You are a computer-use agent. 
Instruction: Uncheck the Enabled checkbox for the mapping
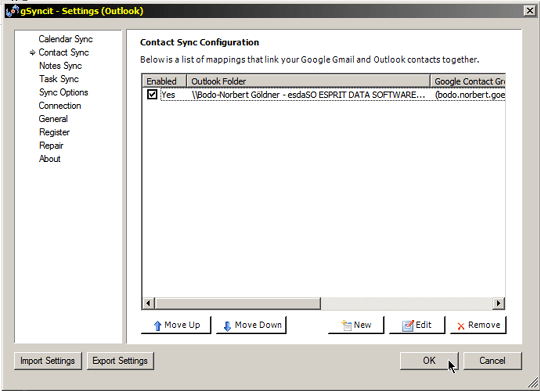pyautogui.click(x=152, y=94)
